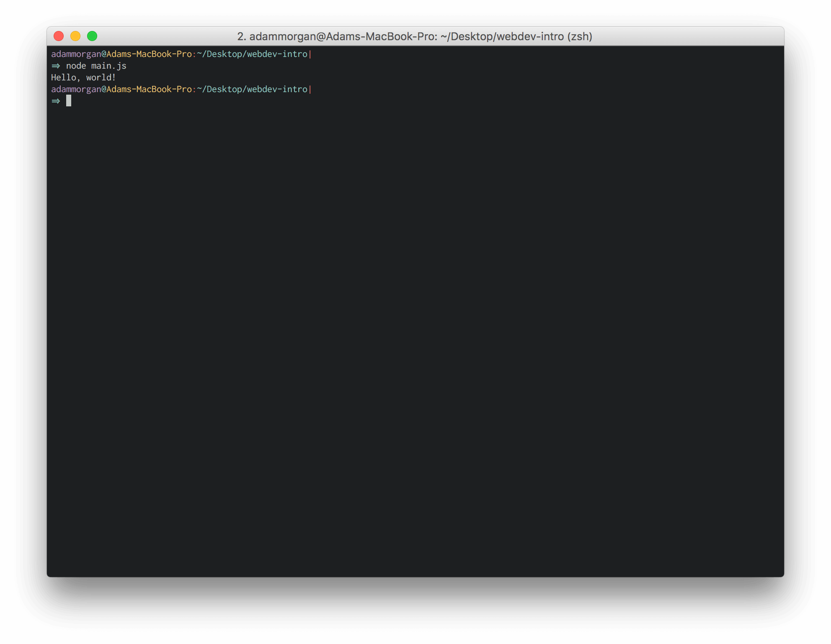The image size is (831, 644).
Task: Click the 'Hello, world!' output line
Action: 83,77
